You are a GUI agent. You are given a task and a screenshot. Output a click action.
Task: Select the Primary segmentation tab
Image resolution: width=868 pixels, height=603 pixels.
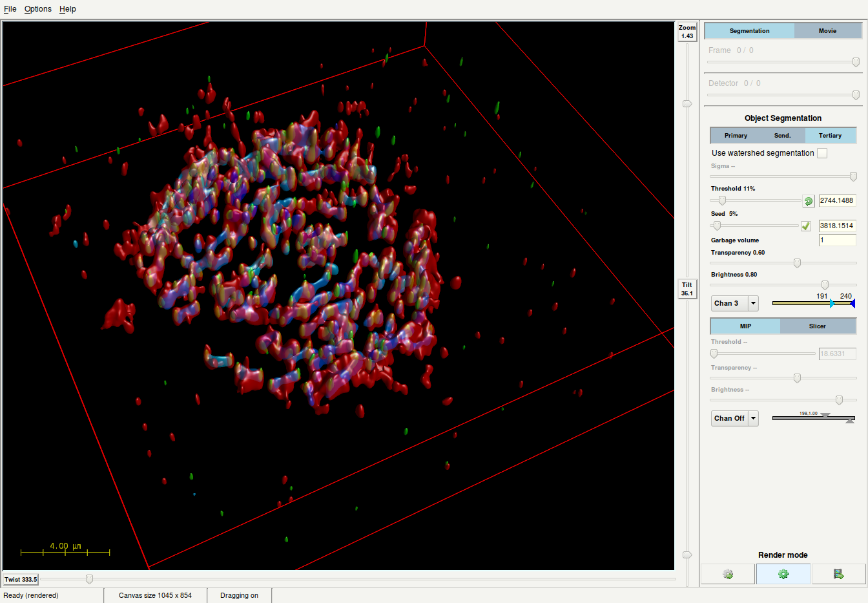point(736,135)
